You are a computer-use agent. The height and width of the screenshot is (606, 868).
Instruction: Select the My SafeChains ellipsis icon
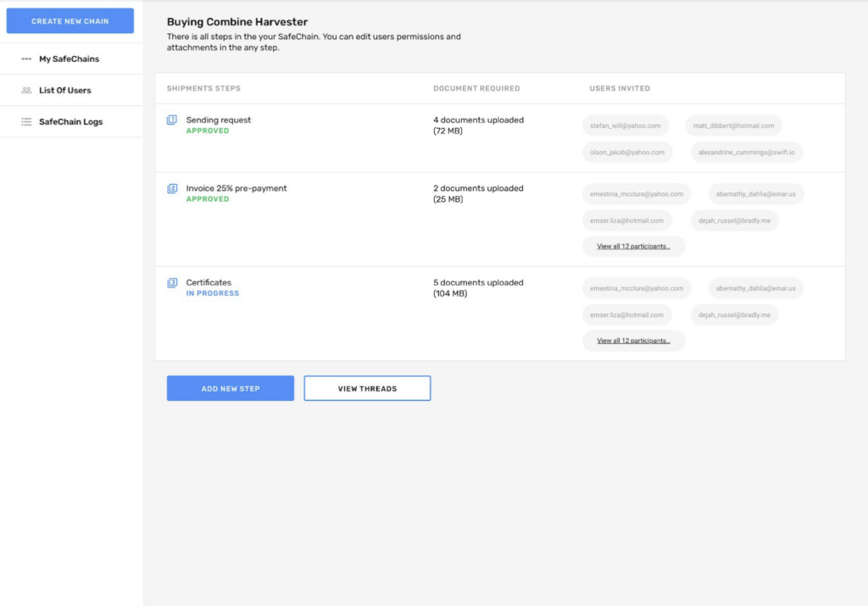[x=26, y=58]
